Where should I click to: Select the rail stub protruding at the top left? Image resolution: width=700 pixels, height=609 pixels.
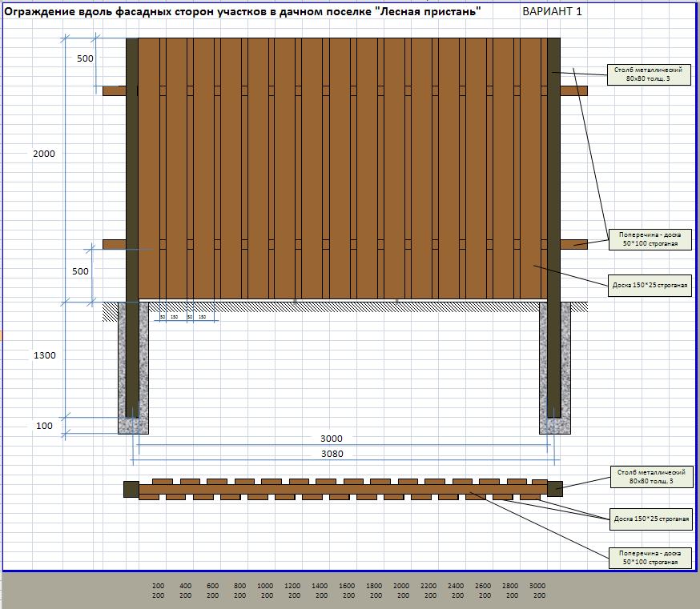tap(114, 90)
